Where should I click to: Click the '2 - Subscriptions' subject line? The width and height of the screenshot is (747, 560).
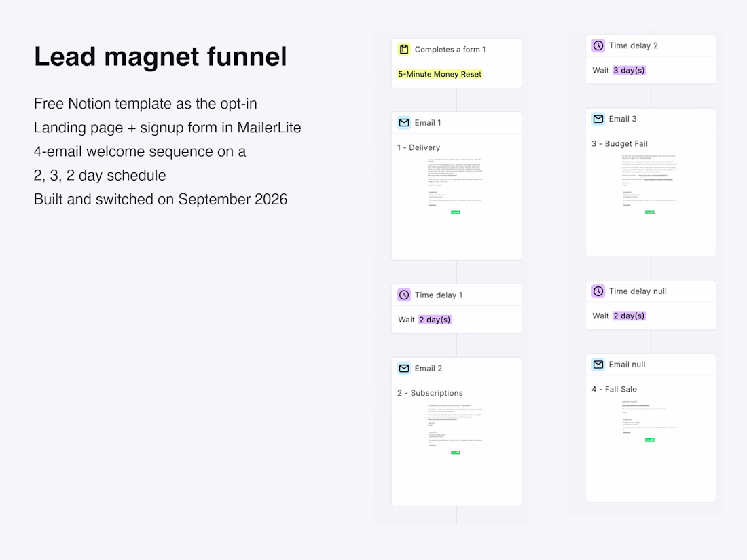(430, 393)
